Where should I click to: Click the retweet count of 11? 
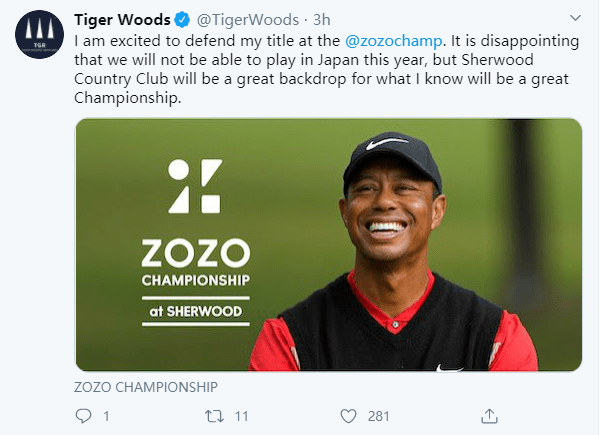coord(242,415)
